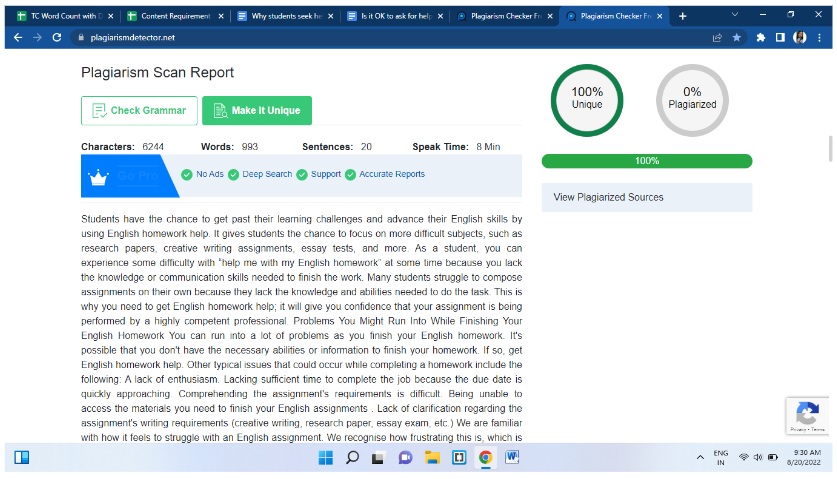Image resolution: width=837 pixels, height=479 pixels.
Task: Click the Go Pro crown icon
Action: click(98, 177)
